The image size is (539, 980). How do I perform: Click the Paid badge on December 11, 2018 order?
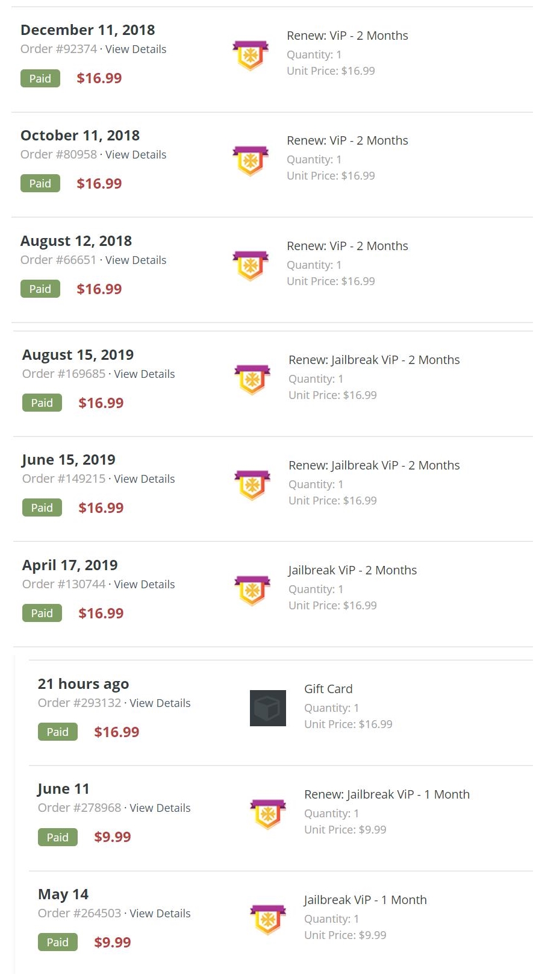[x=40, y=78]
